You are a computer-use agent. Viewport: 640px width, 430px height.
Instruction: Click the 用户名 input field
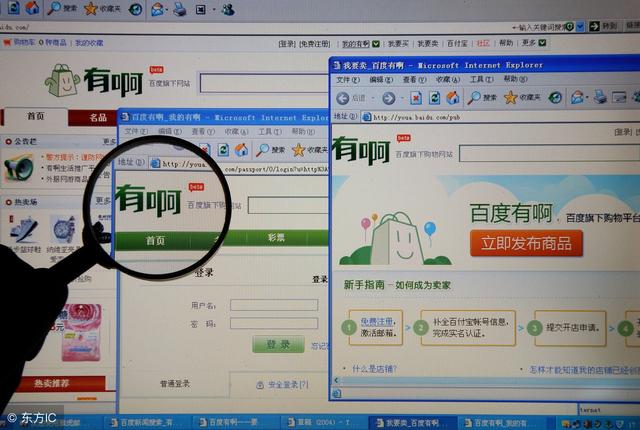point(274,305)
